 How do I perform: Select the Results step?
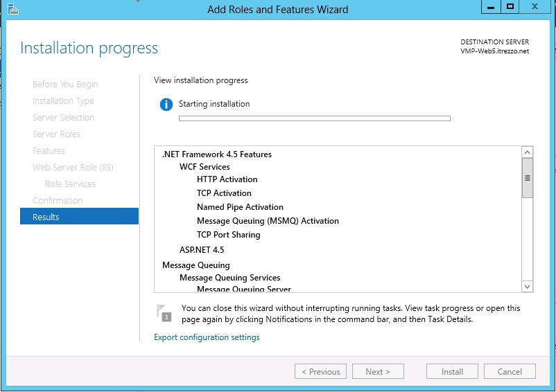[79, 216]
